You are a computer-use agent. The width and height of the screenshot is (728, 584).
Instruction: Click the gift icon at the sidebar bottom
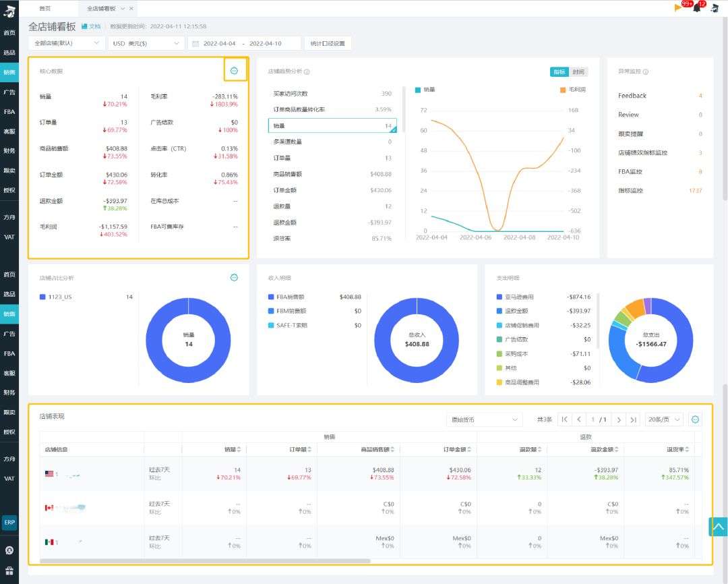click(x=9, y=571)
